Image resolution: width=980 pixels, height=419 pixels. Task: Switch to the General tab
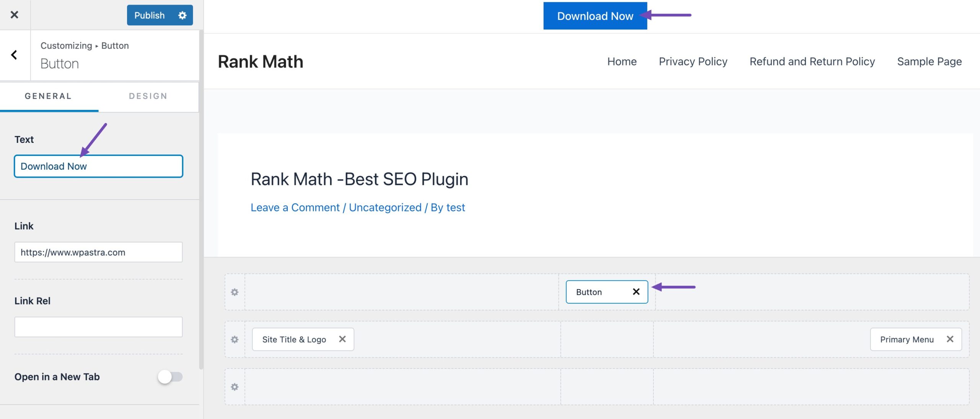(48, 96)
